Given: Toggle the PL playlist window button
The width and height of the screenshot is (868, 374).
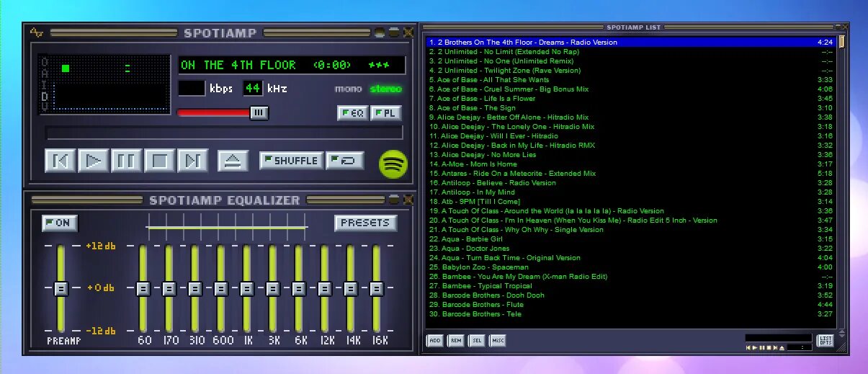Looking at the screenshot, I should pyautogui.click(x=385, y=113).
